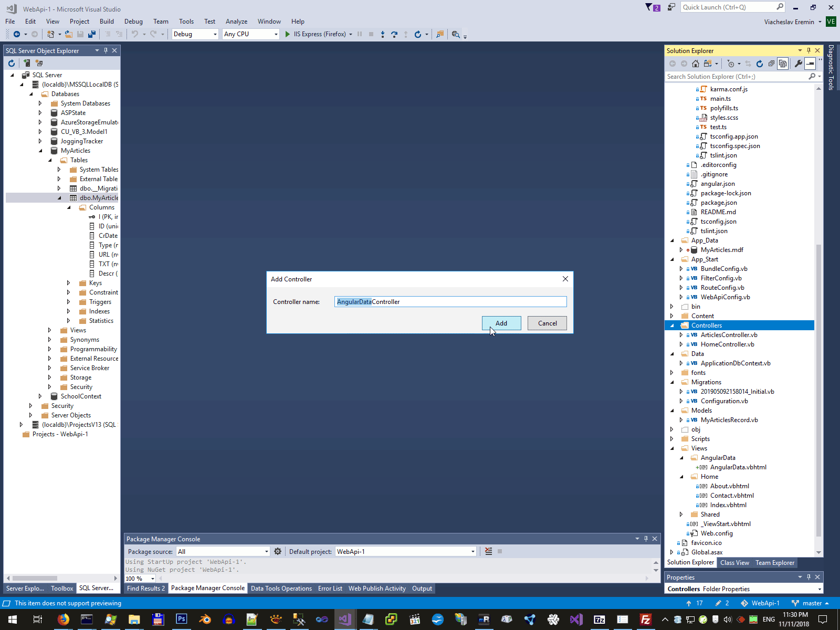The image size is (840, 630).
Task: Open Properties wrench icon in Solution Explorer
Action: pos(799,64)
